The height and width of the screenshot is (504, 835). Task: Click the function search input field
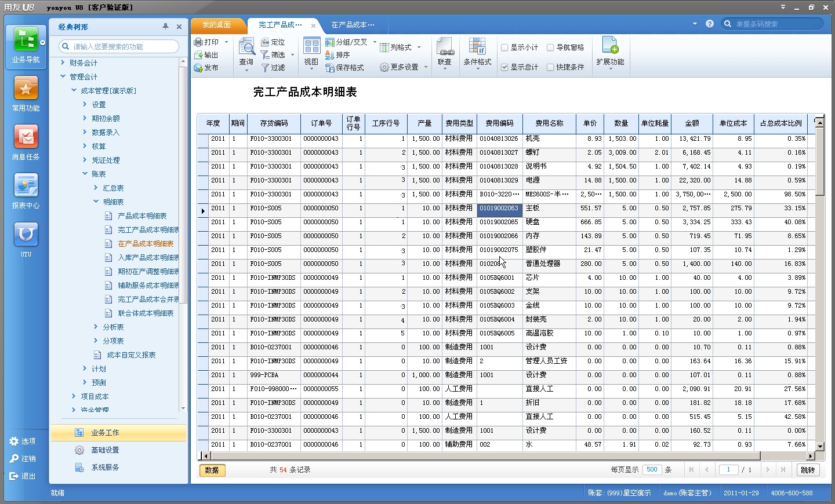tap(119, 46)
